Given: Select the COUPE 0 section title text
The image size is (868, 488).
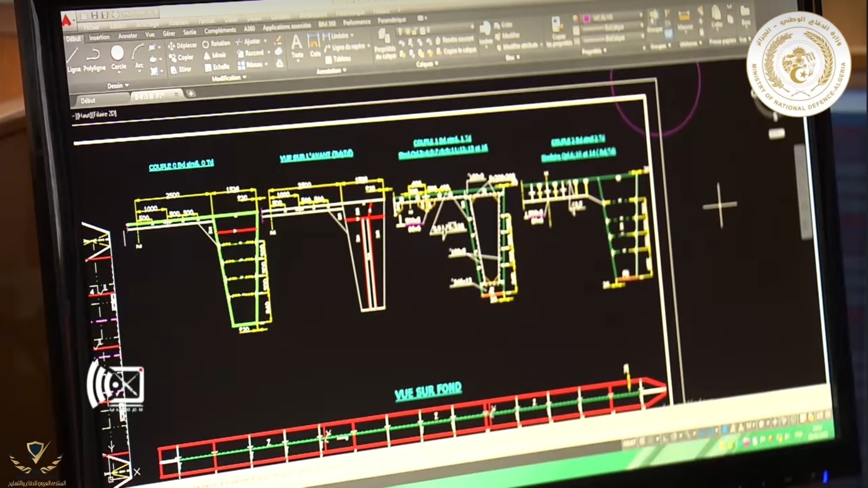Looking at the screenshot, I should tap(181, 164).
